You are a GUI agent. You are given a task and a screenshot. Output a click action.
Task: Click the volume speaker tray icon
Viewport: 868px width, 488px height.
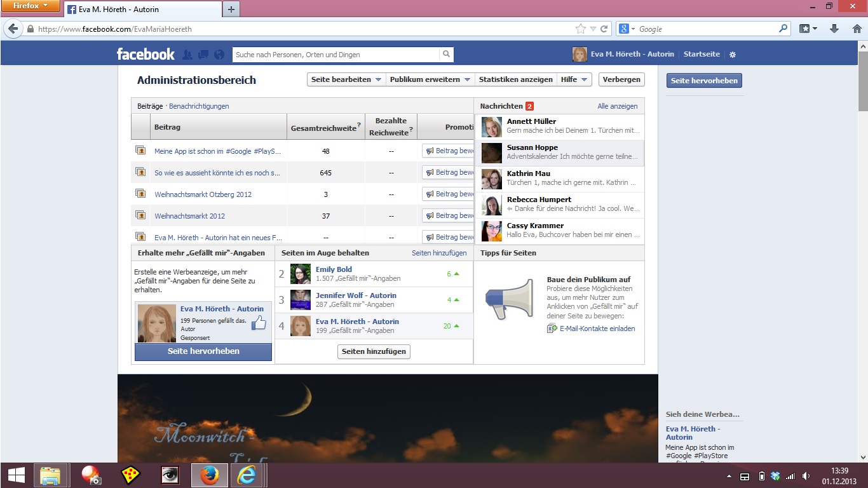[x=806, y=476]
